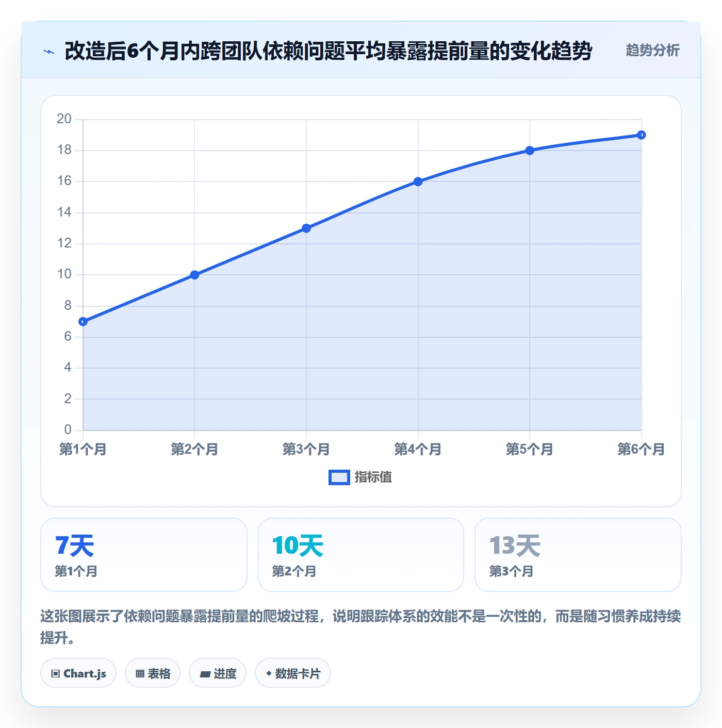Toggle the 指标值 legend swatch
The image size is (722, 728).
point(339,477)
